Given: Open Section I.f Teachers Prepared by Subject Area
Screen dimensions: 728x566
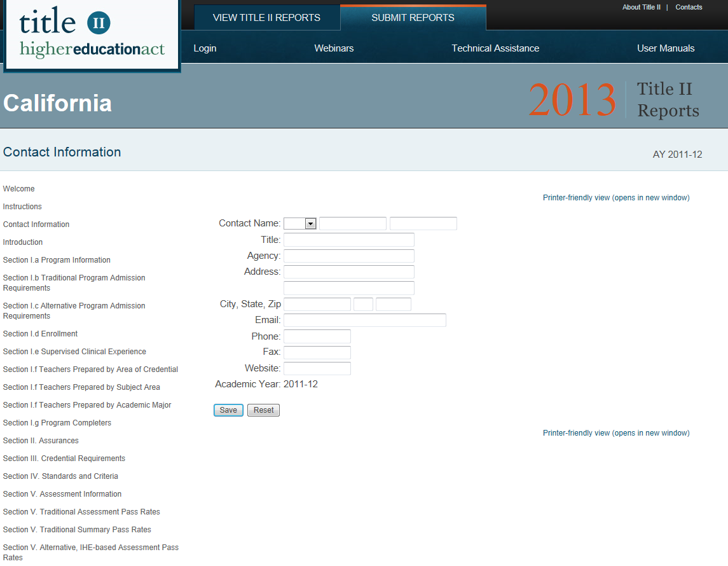Looking at the screenshot, I should click(81, 387).
